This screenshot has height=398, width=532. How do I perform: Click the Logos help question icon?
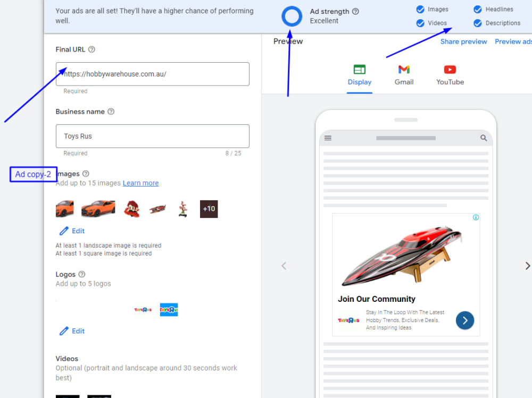[82, 274]
